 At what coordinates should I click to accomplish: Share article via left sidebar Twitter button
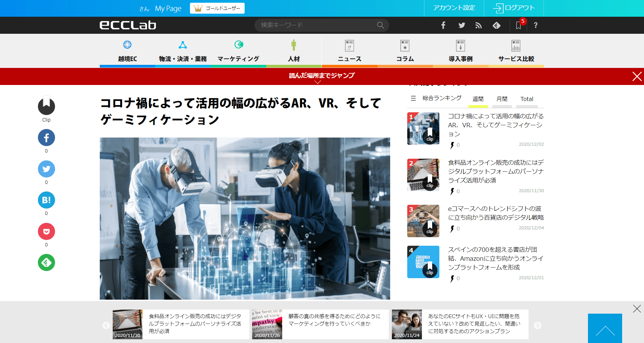coord(46,169)
